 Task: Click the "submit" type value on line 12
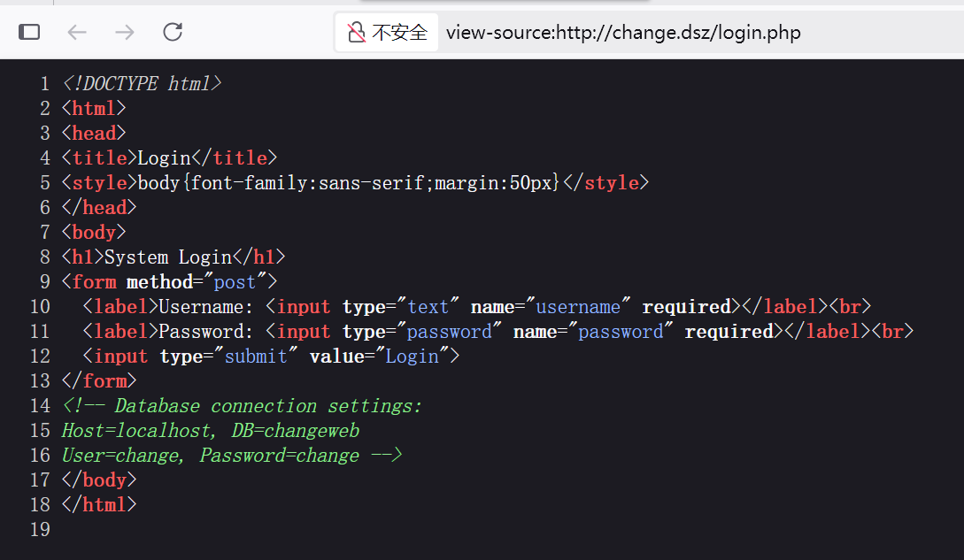click(x=256, y=357)
